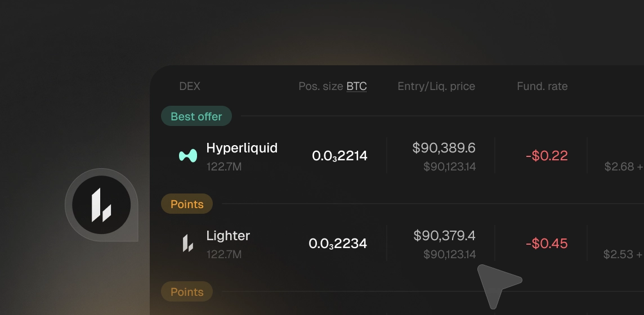Click the Hyperliquid 122.7M volume label
Screen dimensions: 644x315
pos(224,166)
